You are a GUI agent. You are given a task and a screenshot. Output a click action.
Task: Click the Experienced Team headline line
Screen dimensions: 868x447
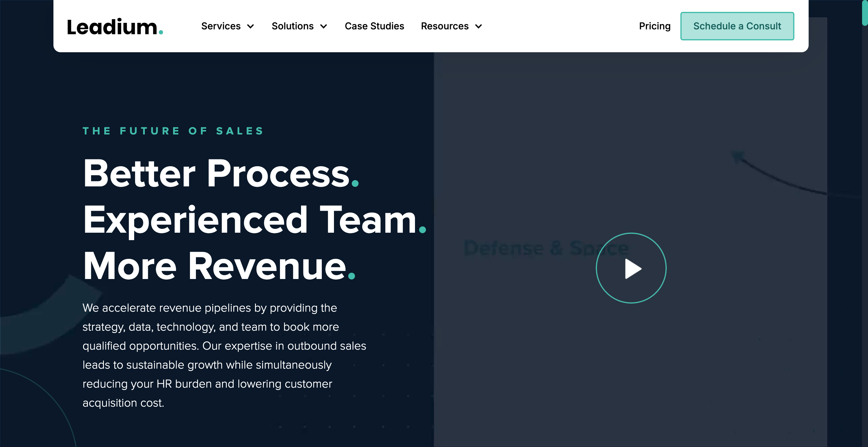coord(254,220)
